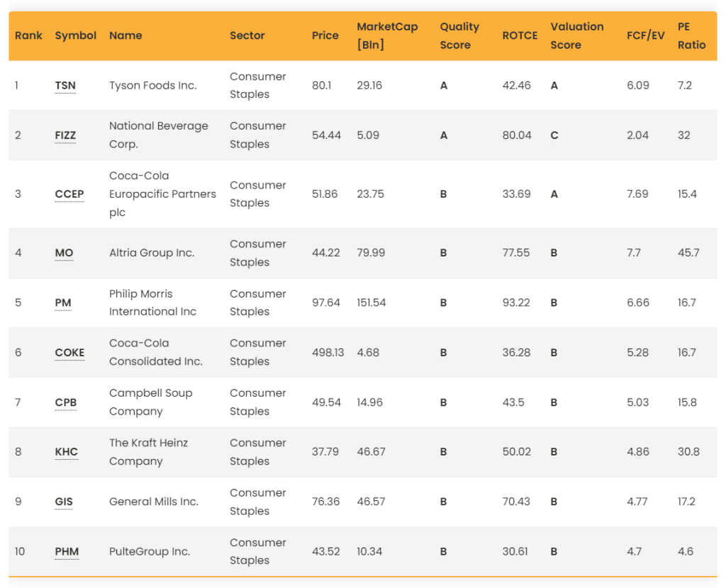
Task: Click the Valuation Score C for FIZZ
Action: point(554,135)
